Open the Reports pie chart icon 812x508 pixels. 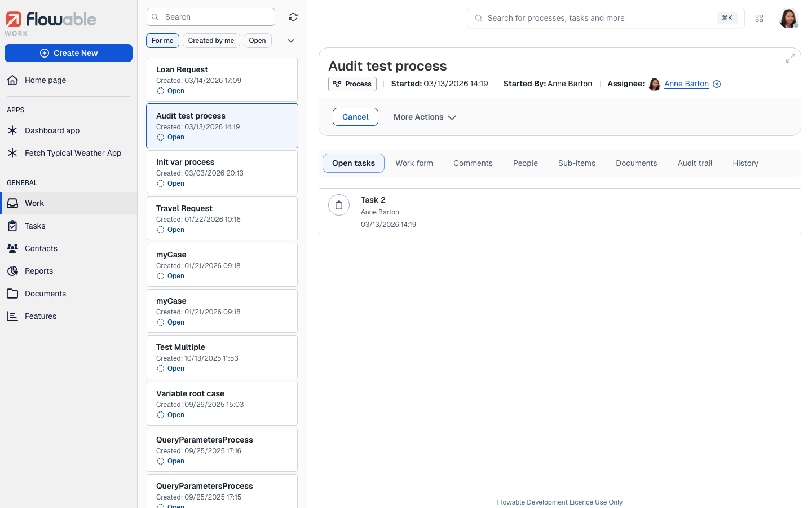click(12, 271)
